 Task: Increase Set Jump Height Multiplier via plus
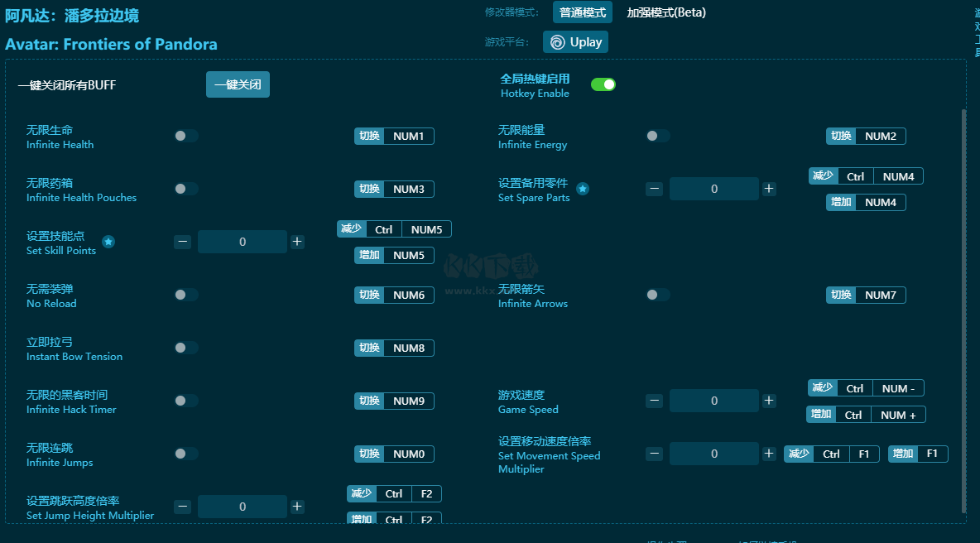pyautogui.click(x=297, y=507)
